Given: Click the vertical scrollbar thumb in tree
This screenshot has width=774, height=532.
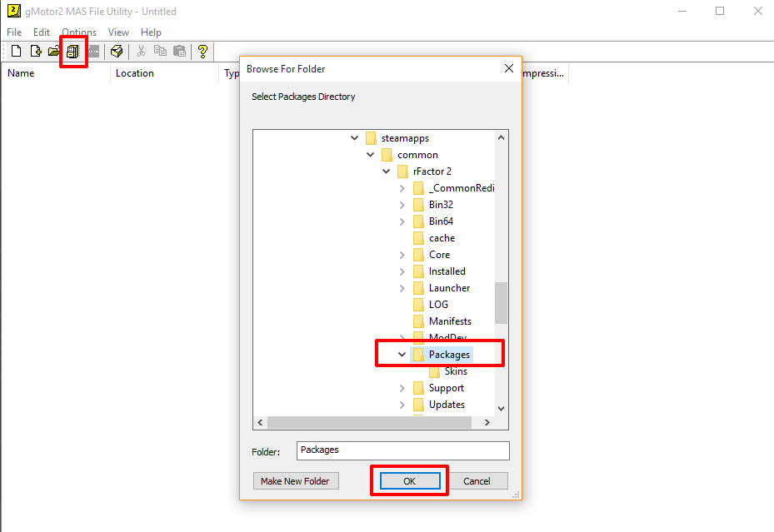Looking at the screenshot, I should [x=501, y=303].
